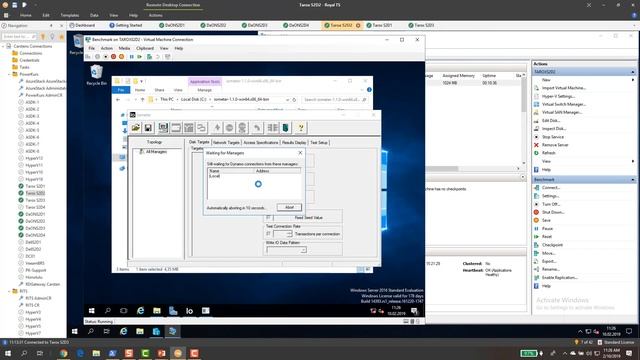This screenshot has width=640, height=360.
Task: Click Explorer back navigation arrow
Action: (x=118, y=100)
